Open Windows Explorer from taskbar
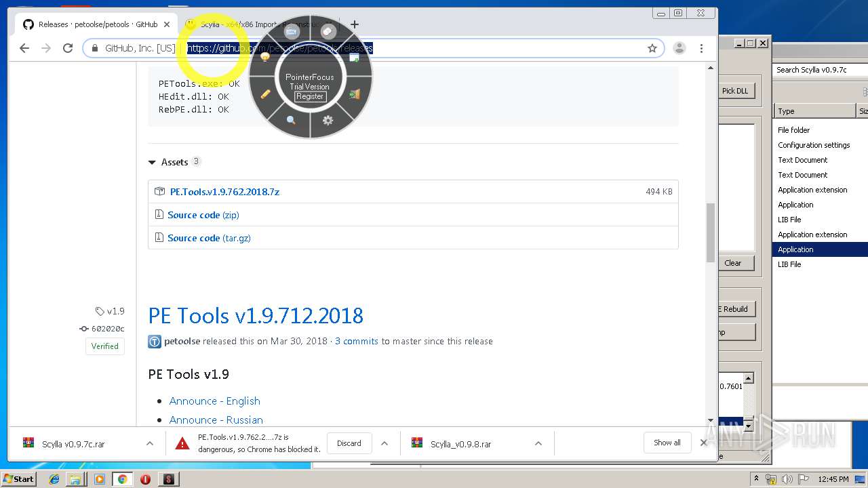The width and height of the screenshot is (868, 488). 75,479
